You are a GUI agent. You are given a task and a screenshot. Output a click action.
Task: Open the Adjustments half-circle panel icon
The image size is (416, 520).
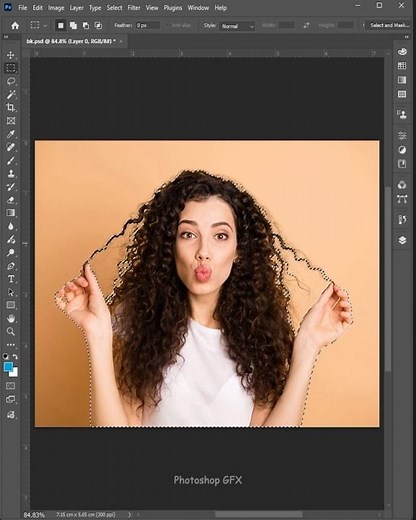(x=402, y=150)
